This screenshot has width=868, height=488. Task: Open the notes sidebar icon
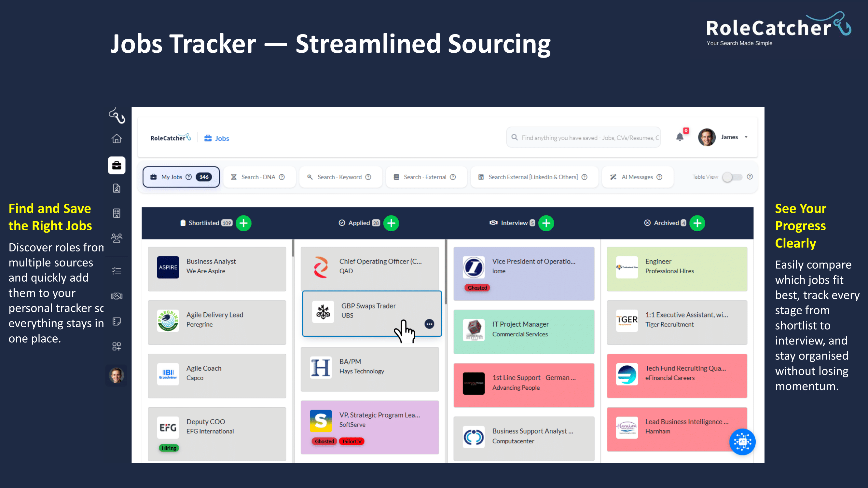tap(117, 322)
